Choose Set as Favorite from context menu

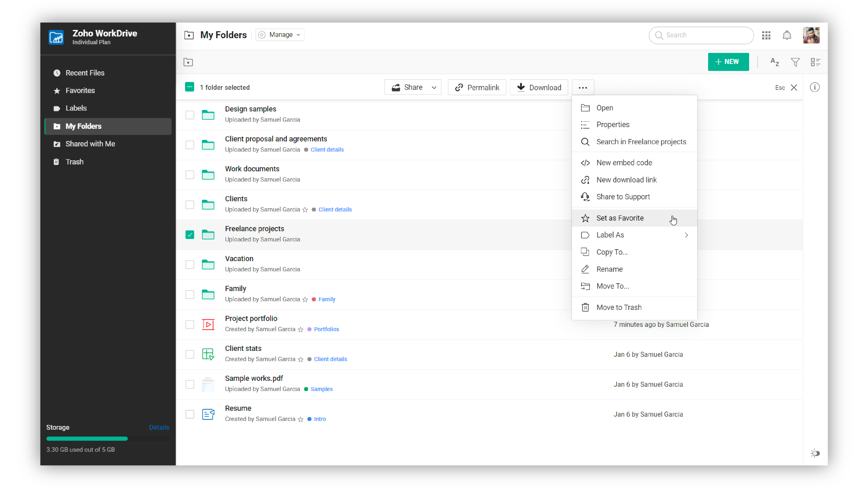point(620,218)
